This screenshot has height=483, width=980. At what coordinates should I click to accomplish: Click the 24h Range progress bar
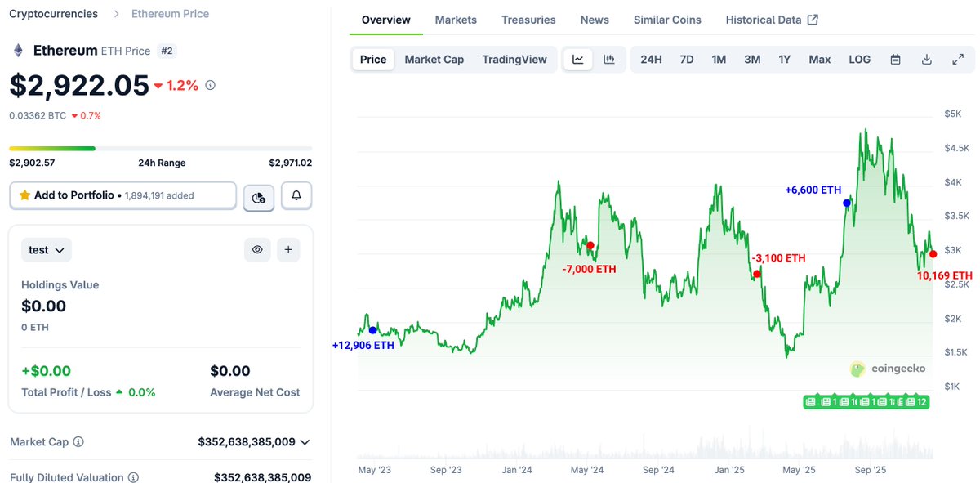[160, 149]
